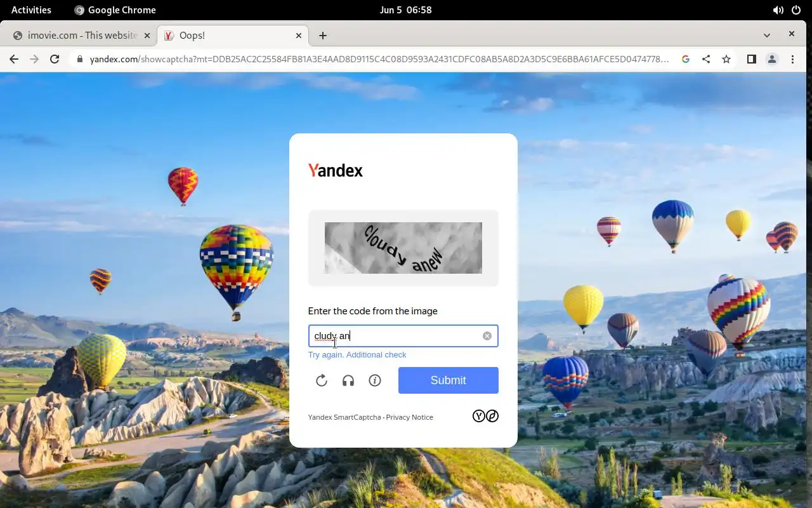Close the Oops! tab
The image size is (812, 508).
coord(299,36)
